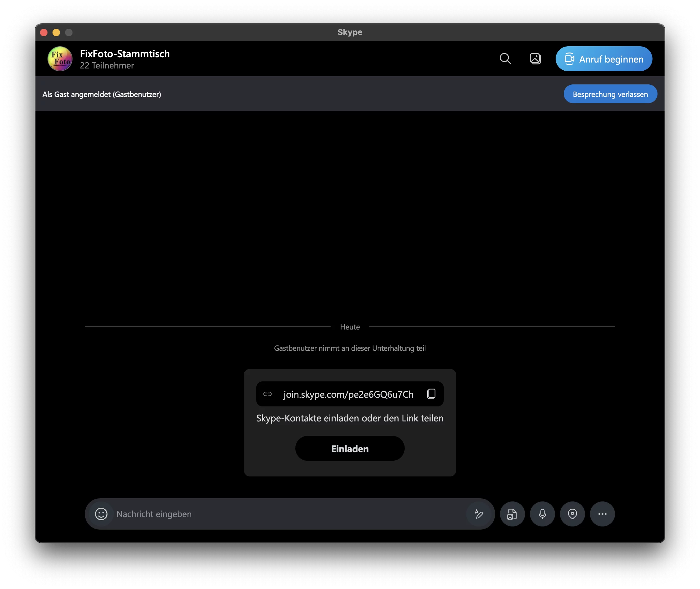Image resolution: width=700 pixels, height=589 pixels.
Task: Open the emoji picker smiley icon
Action: [x=101, y=514]
